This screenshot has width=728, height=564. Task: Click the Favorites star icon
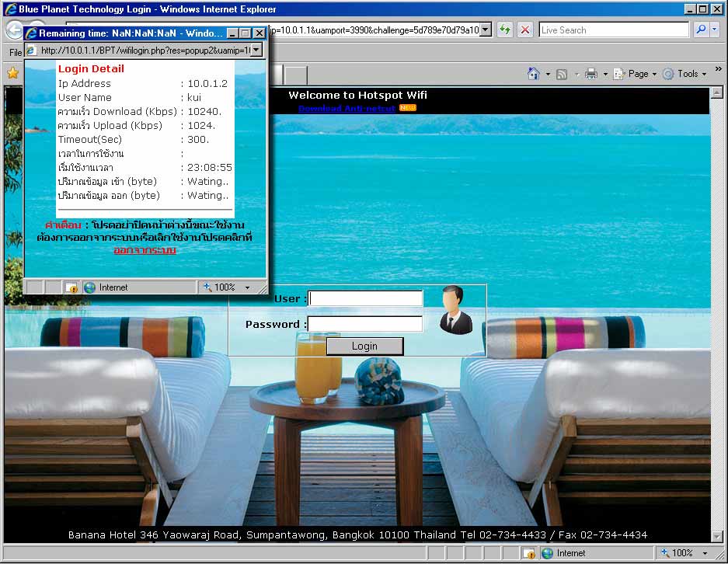tap(13, 72)
